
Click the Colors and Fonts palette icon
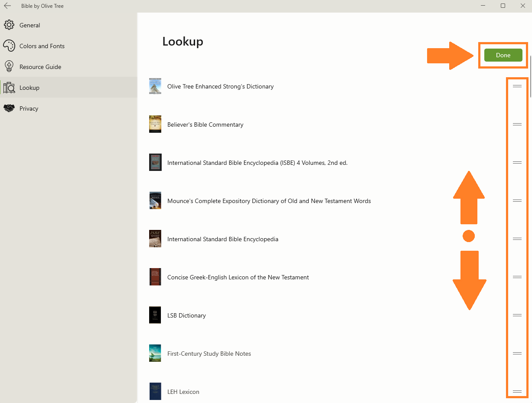pyautogui.click(x=9, y=46)
